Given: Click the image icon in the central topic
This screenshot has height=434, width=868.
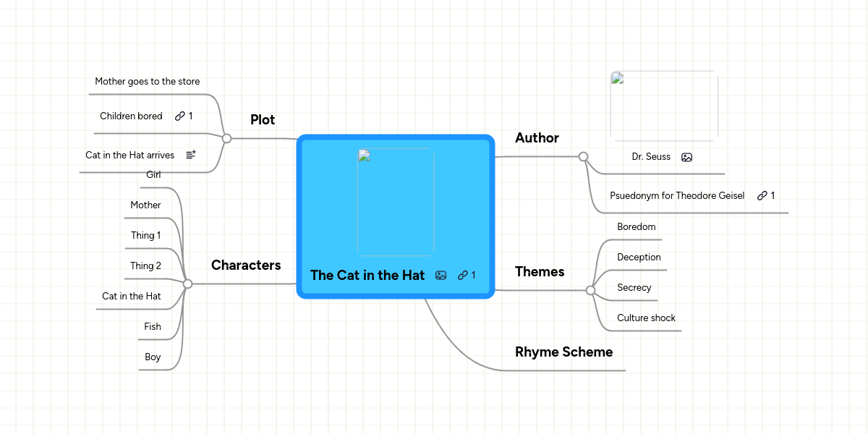Looking at the screenshot, I should click(441, 275).
